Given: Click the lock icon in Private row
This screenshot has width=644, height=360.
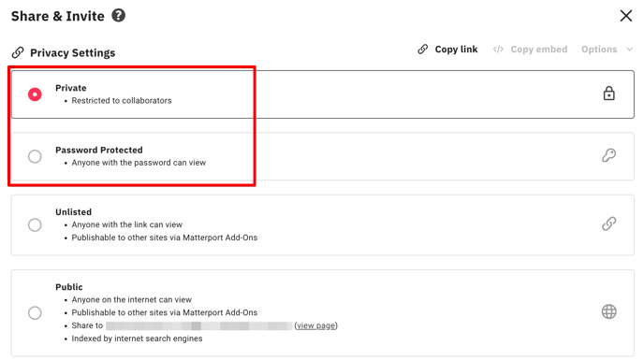Looking at the screenshot, I should (x=608, y=94).
